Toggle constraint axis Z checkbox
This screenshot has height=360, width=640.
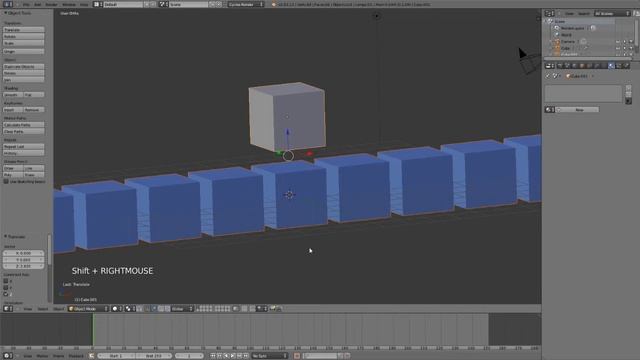click(x=6, y=294)
